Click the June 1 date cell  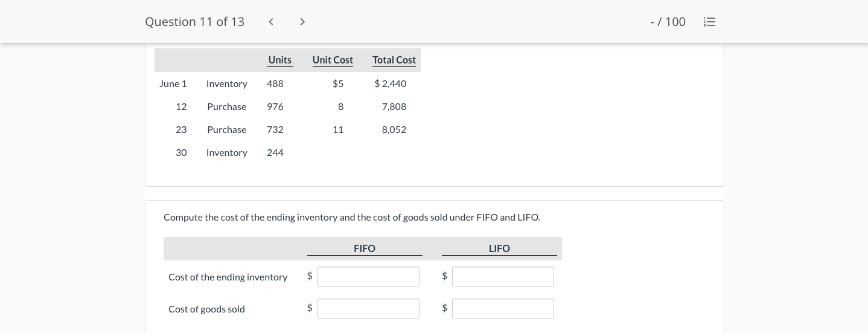click(x=173, y=83)
